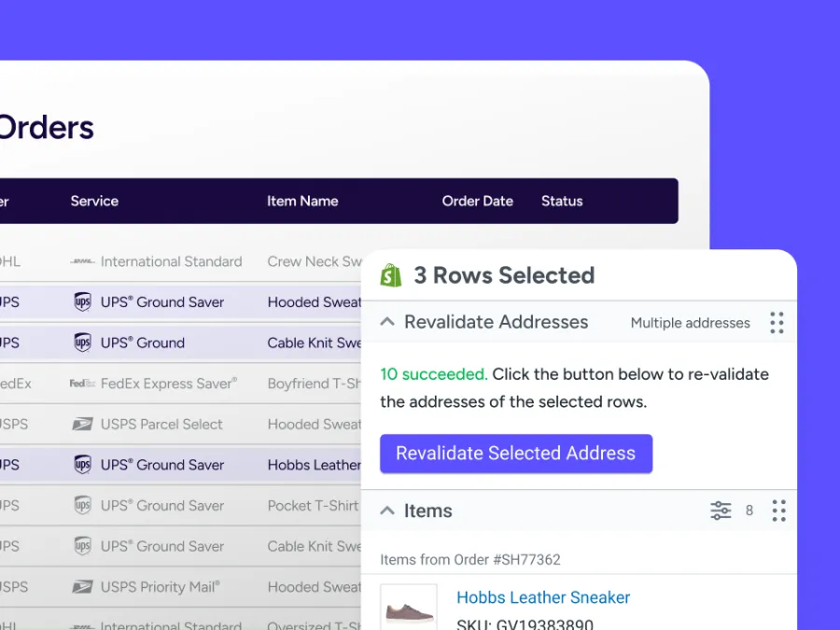The height and width of the screenshot is (630, 840).
Task: Open the Hobbs Leather Sneaker link
Action: pos(543,597)
